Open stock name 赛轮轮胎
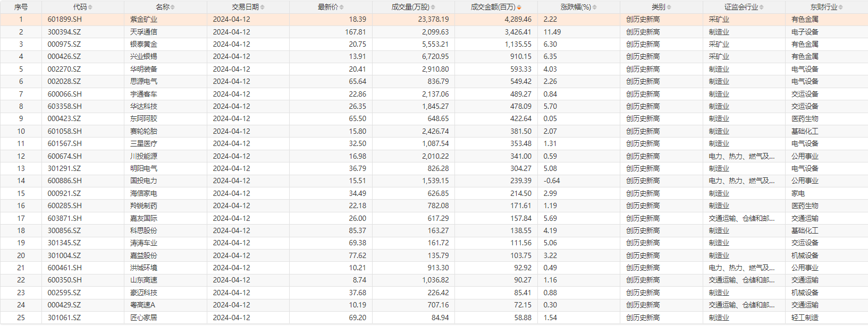This screenshot has height=326, width=868. pos(144,131)
